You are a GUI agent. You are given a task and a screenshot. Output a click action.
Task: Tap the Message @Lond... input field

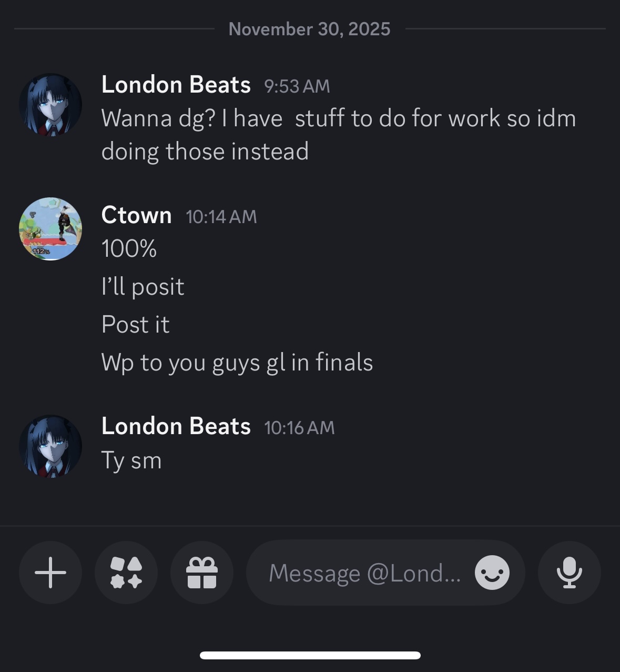tap(364, 573)
